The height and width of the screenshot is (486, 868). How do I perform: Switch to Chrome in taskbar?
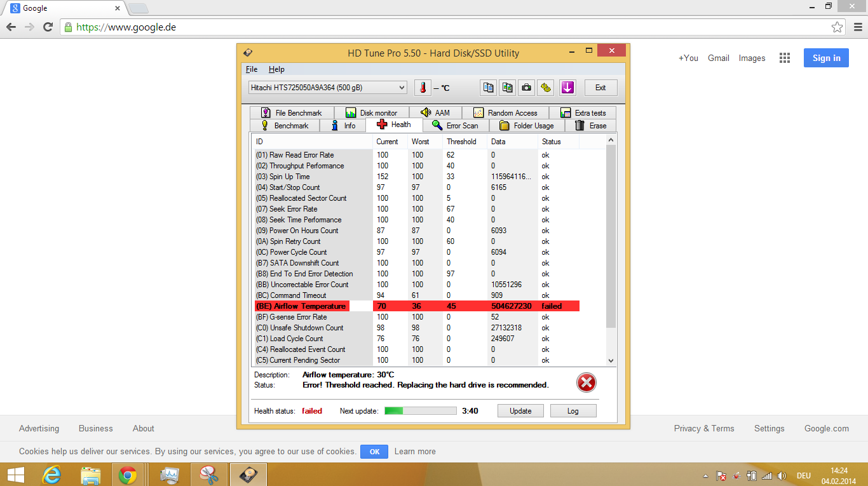[128, 475]
